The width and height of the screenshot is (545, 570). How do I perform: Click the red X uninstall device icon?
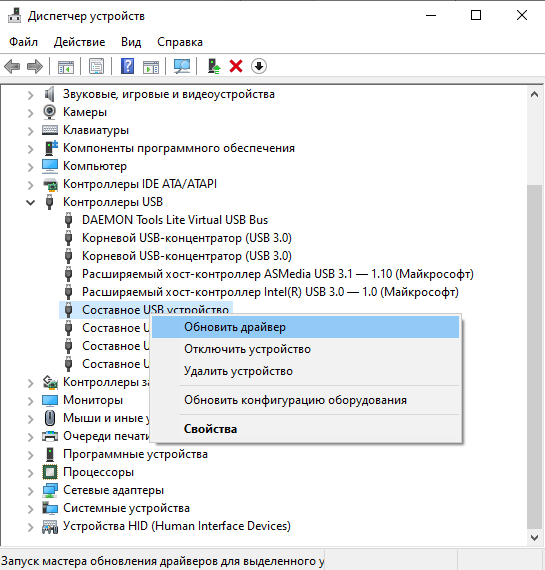[x=236, y=67]
